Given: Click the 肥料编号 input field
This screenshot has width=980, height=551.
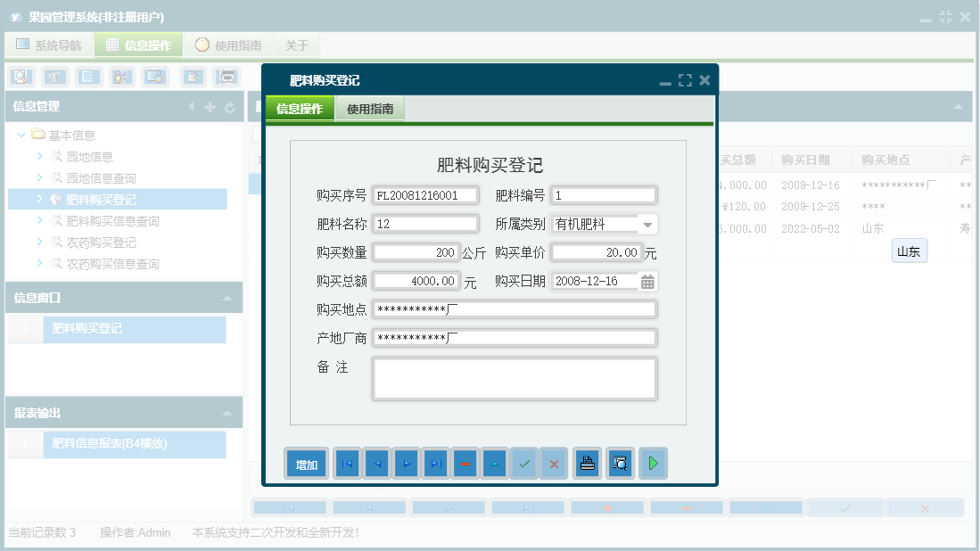Looking at the screenshot, I should point(604,195).
